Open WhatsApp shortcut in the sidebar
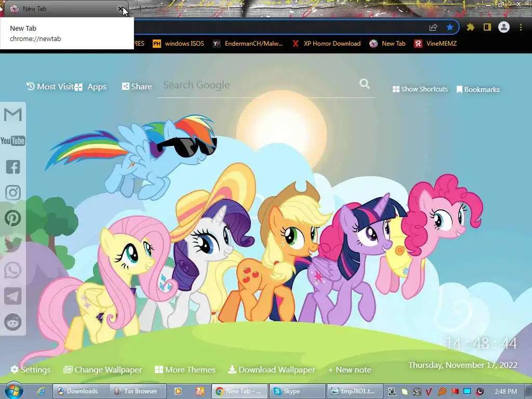The image size is (532, 399). pos(13,270)
